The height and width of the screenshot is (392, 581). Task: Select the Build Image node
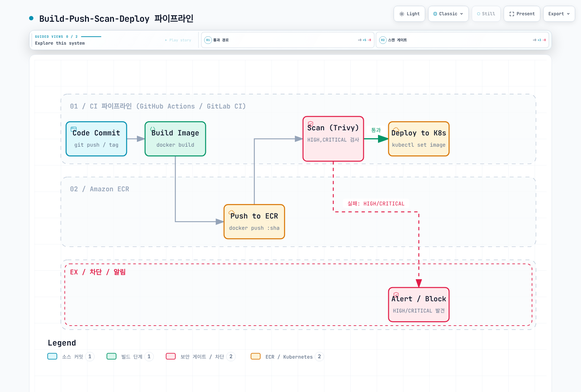175,139
